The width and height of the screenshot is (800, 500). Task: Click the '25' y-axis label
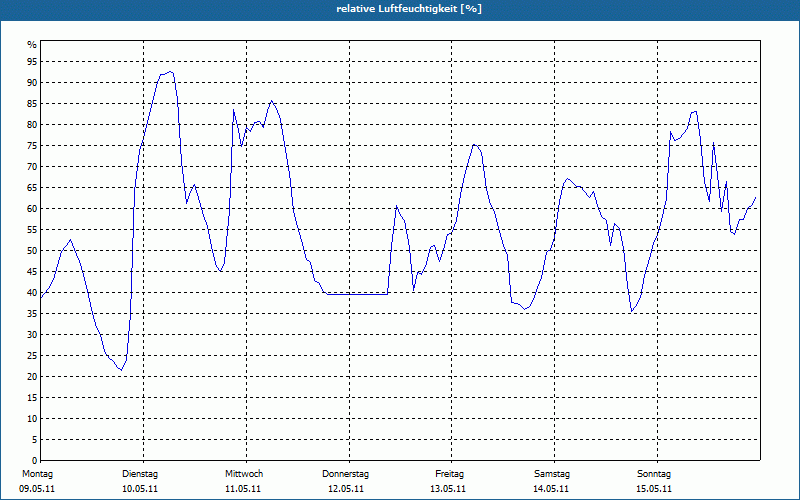pos(32,356)
